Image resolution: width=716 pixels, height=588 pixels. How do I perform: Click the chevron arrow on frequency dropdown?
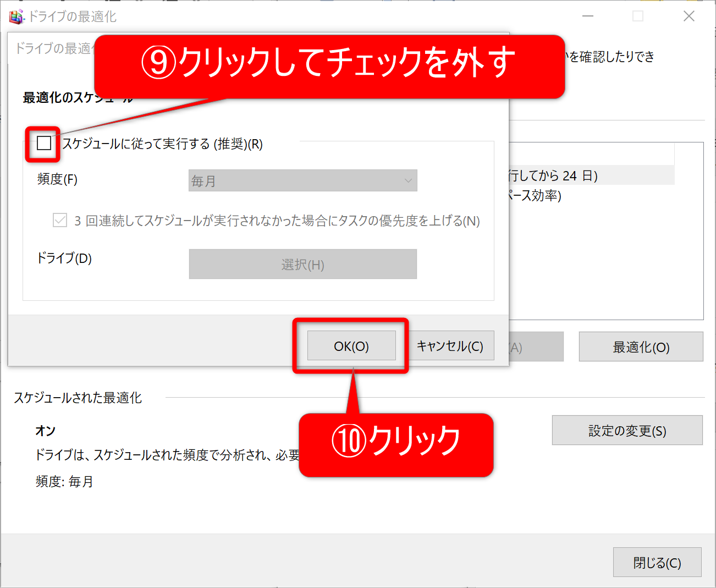(x=408, y=180)
